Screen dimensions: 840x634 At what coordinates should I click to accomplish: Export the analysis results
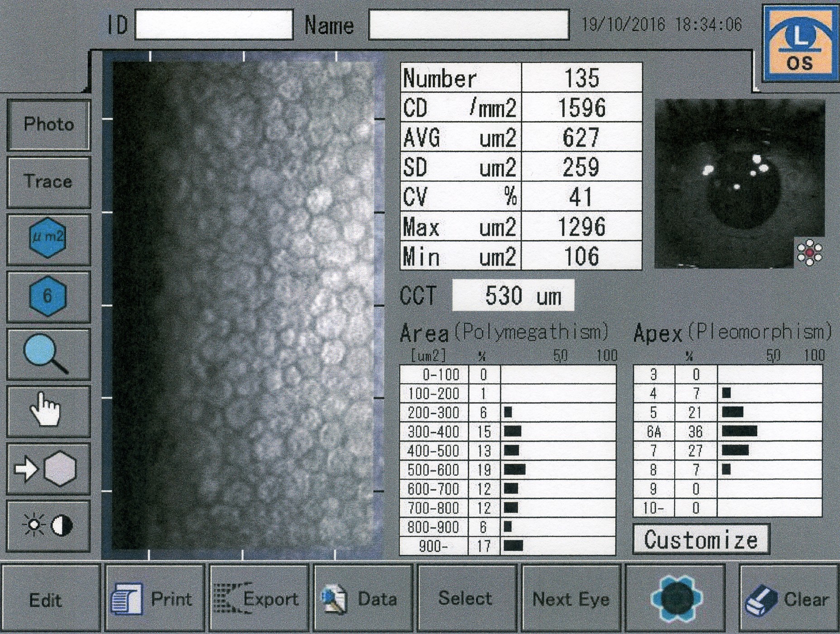point(259,599)
